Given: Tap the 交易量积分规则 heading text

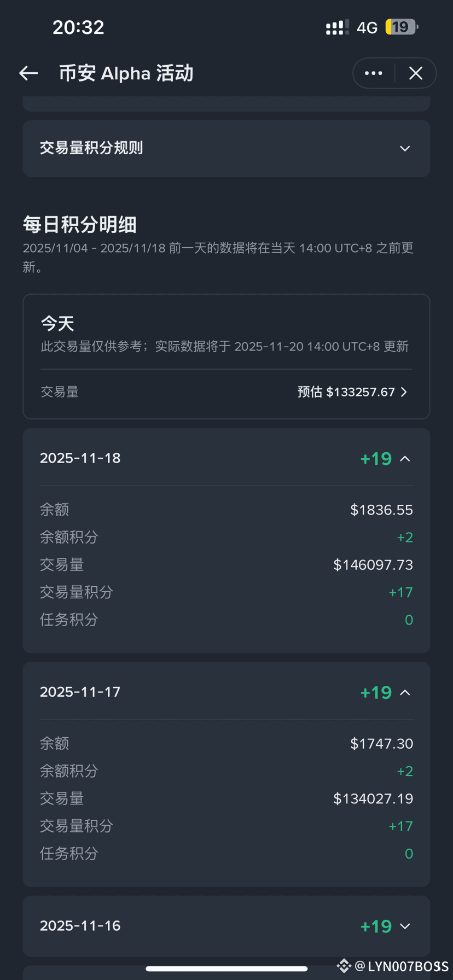Looking at the screenshot, I should 91,148.
